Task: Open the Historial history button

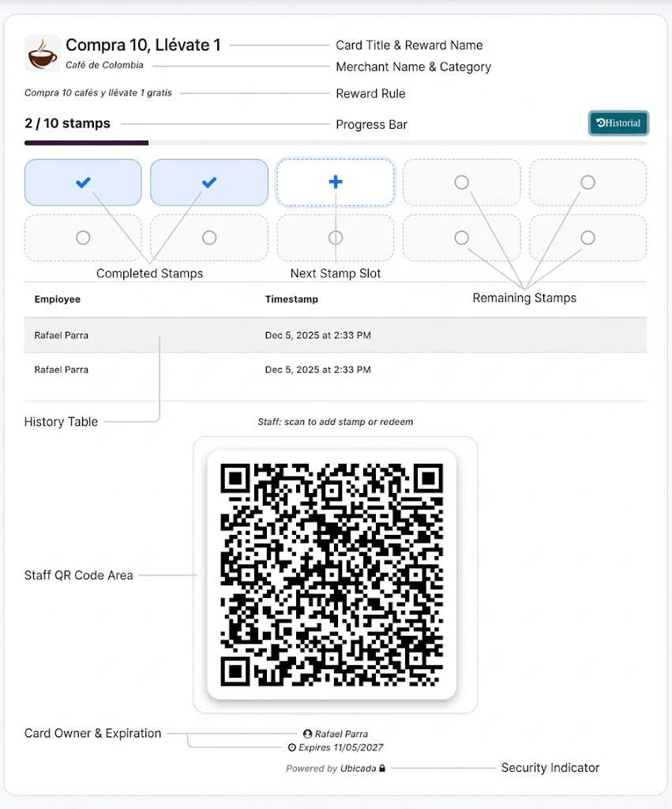Action: tap(618, 123)
